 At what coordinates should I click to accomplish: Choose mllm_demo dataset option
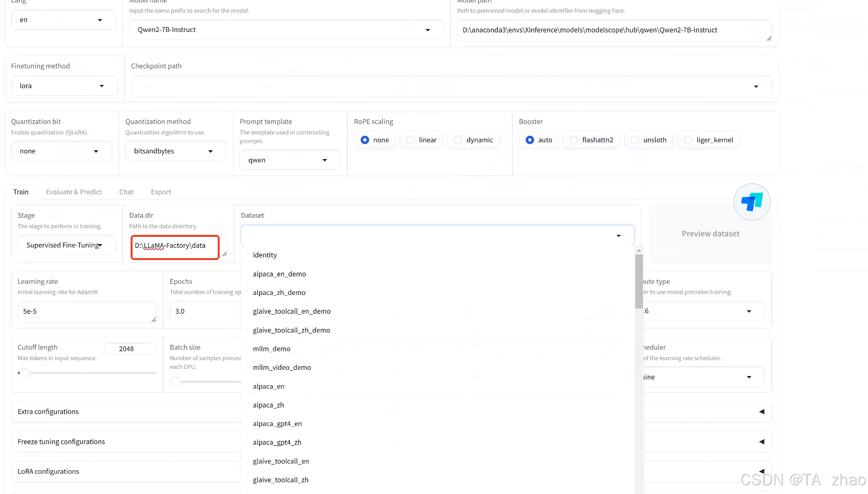438,349
